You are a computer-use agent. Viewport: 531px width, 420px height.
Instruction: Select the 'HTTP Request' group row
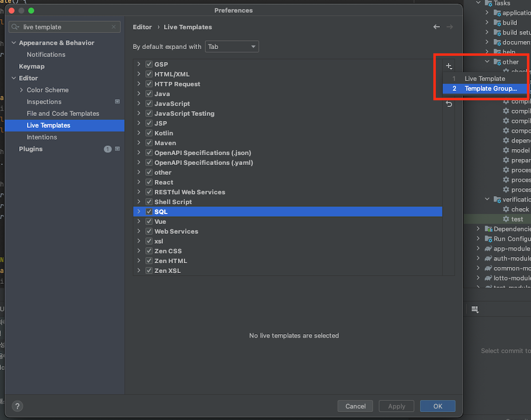point(288,84)
